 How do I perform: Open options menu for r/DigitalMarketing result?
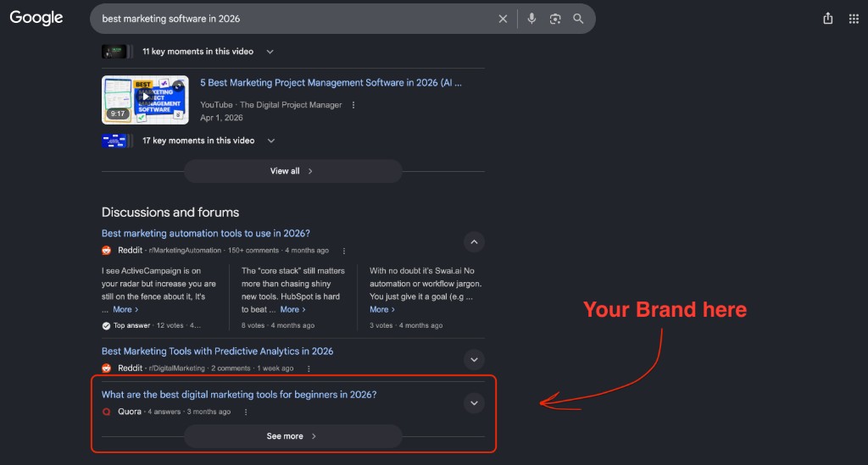coord(309,368)
